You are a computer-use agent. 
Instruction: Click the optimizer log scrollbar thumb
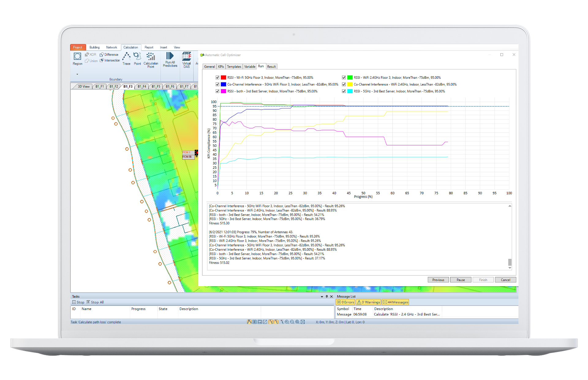point(510,262)
